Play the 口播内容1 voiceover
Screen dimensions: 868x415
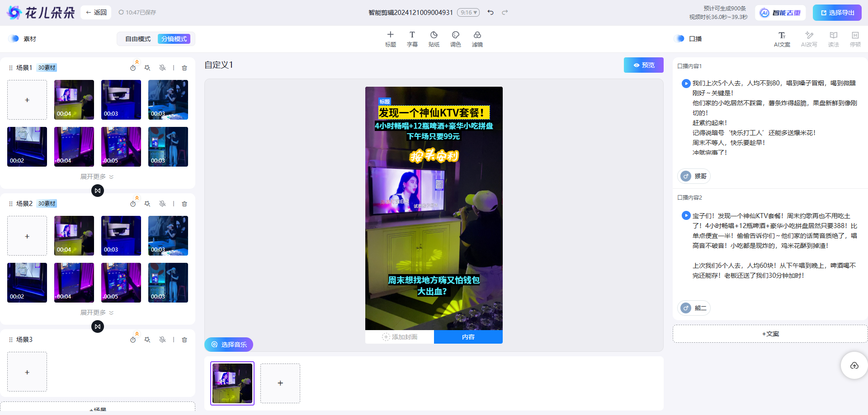coord(685,84)
